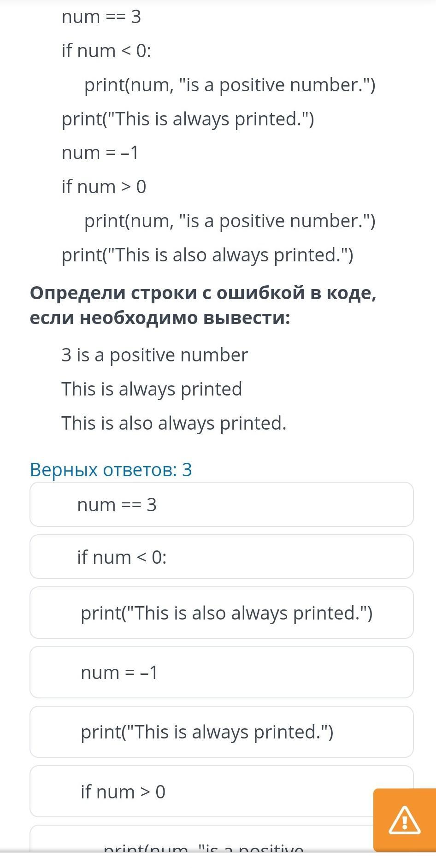The width and height of the screenshot is (436, 868).
Task: Tap the orange warning report icon
Action: [404, 820]
